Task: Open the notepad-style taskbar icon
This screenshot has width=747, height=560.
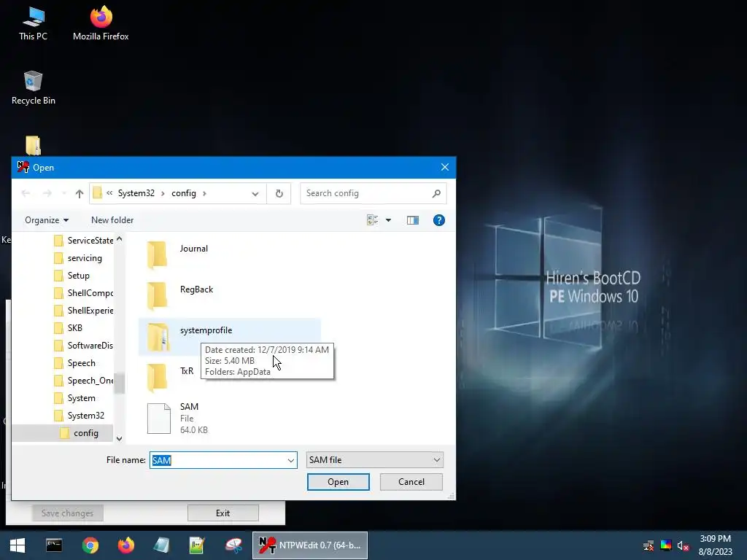Action: pyautogui.click(x=161, y=545)
